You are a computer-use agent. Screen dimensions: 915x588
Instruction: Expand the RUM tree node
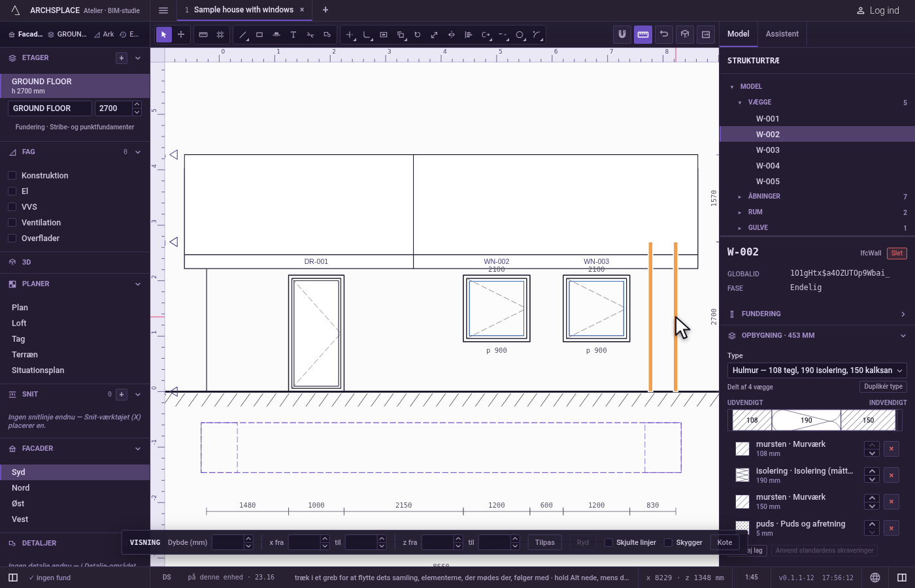point(739,212)
